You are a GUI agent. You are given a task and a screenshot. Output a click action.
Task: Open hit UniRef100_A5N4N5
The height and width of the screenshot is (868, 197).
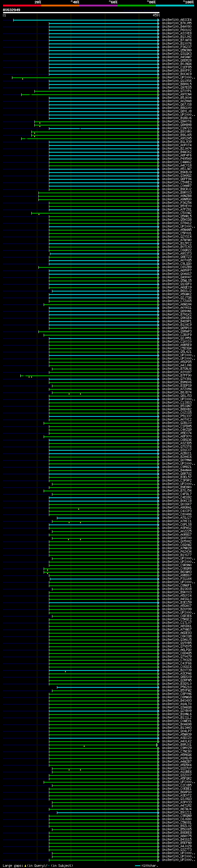pyautogui.click(x=177, y=230)
